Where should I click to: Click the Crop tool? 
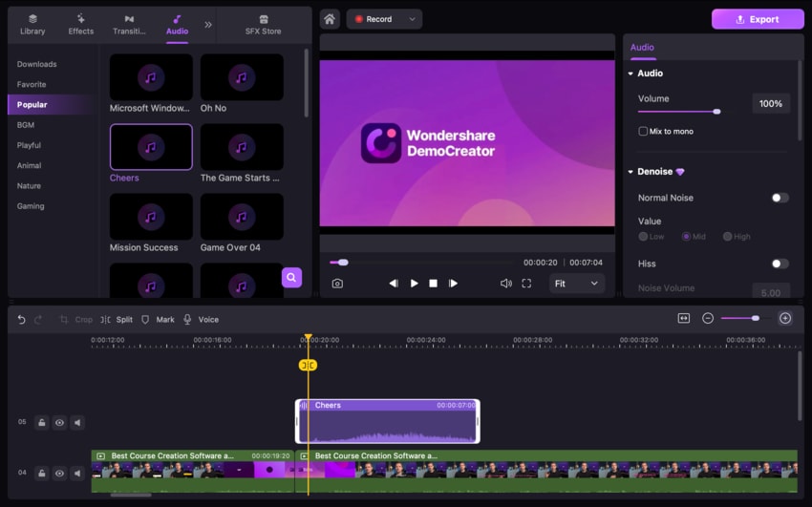pos(76,320)
